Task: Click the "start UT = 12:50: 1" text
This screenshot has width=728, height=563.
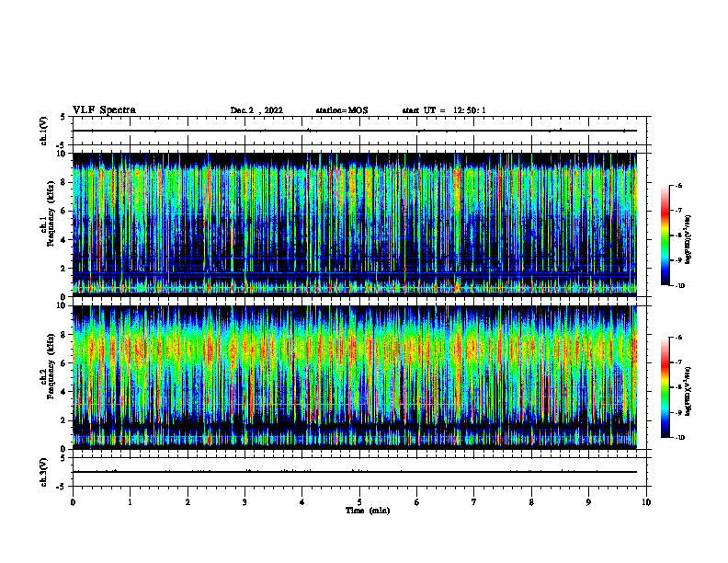Action: point(444,110)
